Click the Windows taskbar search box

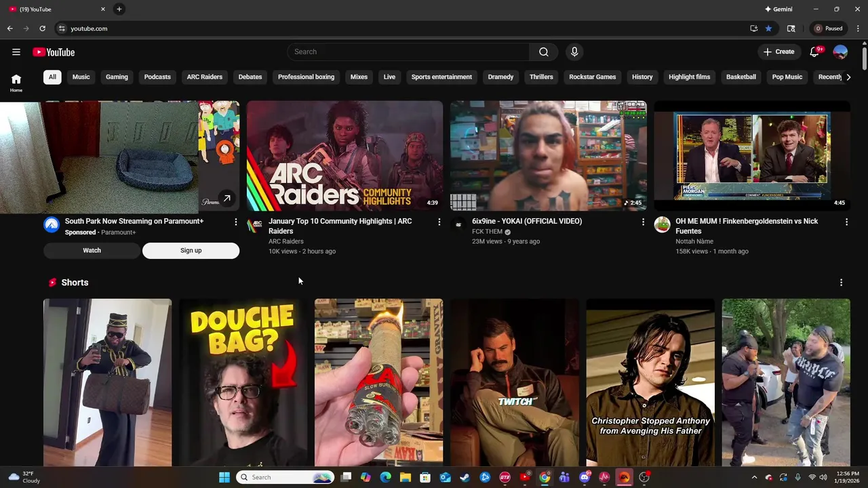tap(285, 477)
